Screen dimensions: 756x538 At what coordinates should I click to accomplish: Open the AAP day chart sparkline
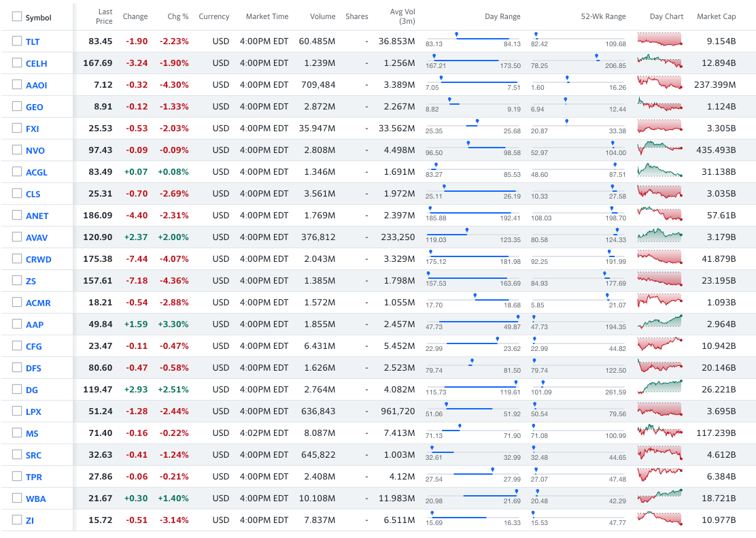tap(659, 322)
